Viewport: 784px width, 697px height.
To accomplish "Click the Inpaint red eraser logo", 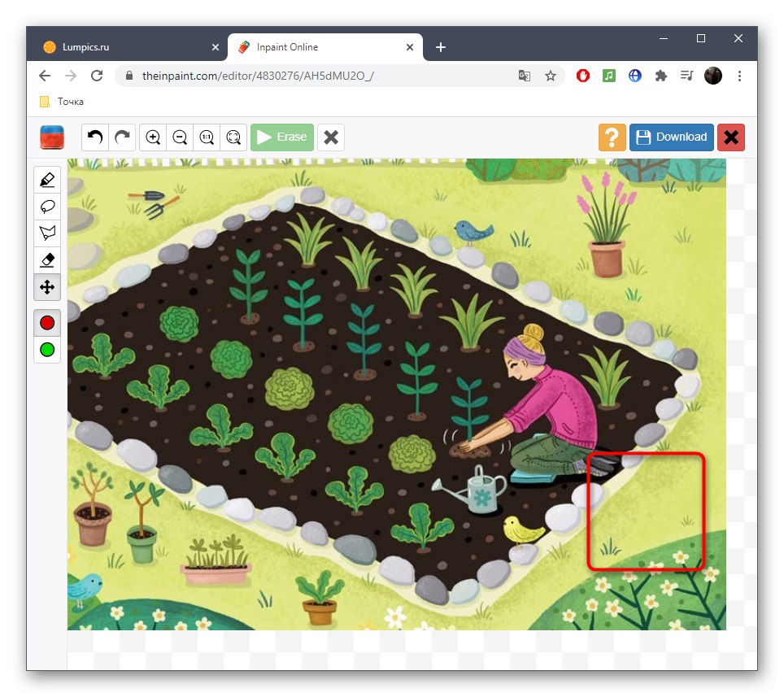I will (x=52, y=137).
